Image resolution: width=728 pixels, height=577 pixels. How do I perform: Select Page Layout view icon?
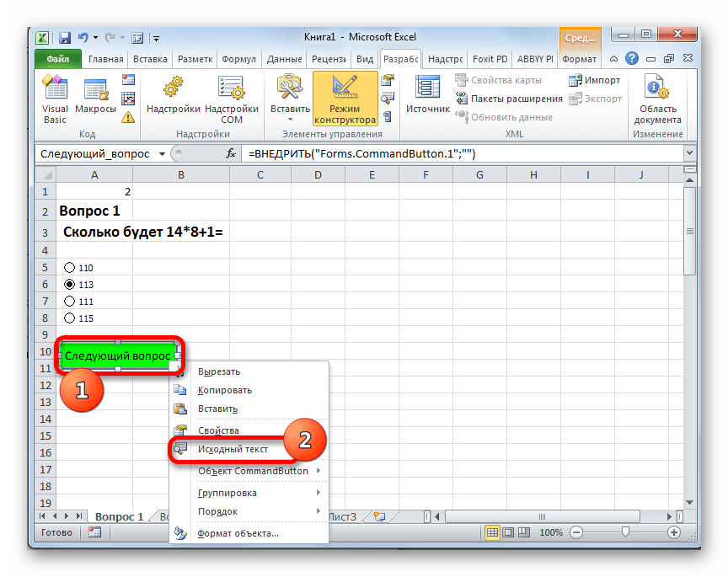point(508,532)
